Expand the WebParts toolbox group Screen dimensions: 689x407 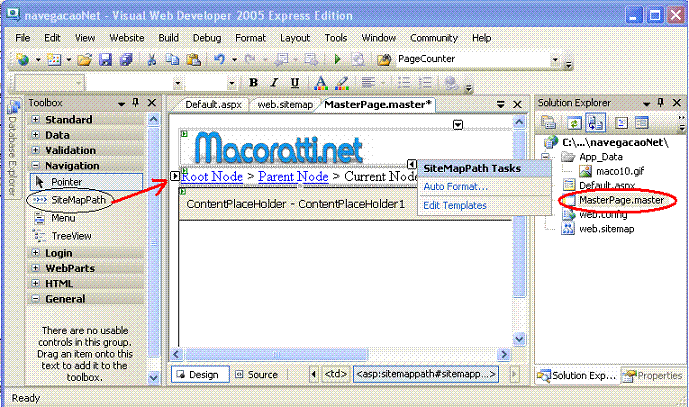pyautogui.click(x=36, y=268)
